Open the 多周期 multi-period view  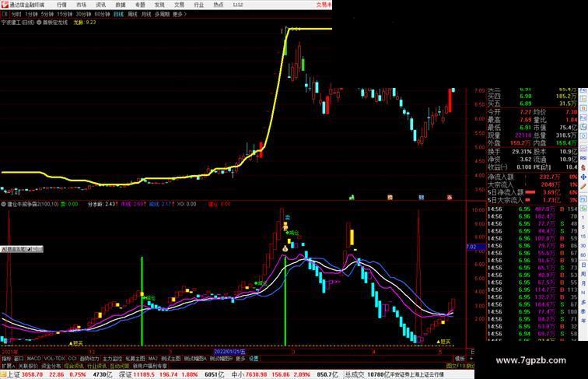162,14
